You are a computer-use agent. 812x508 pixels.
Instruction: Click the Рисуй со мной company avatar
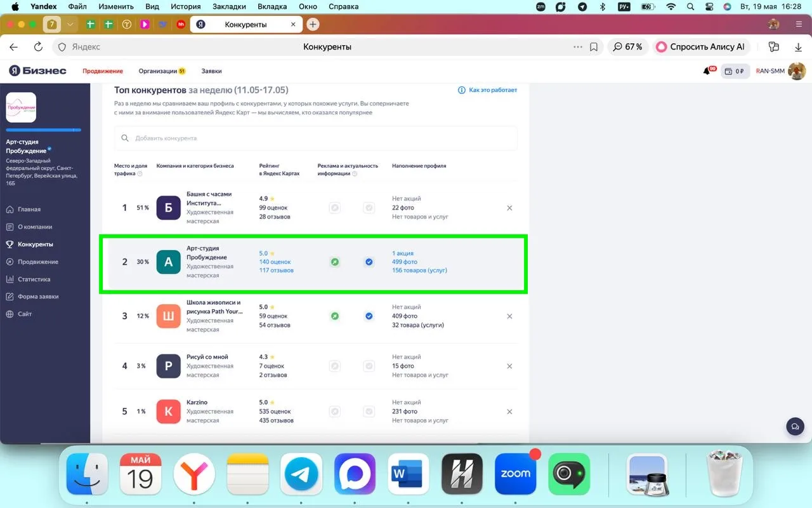(x=168, y=366)
